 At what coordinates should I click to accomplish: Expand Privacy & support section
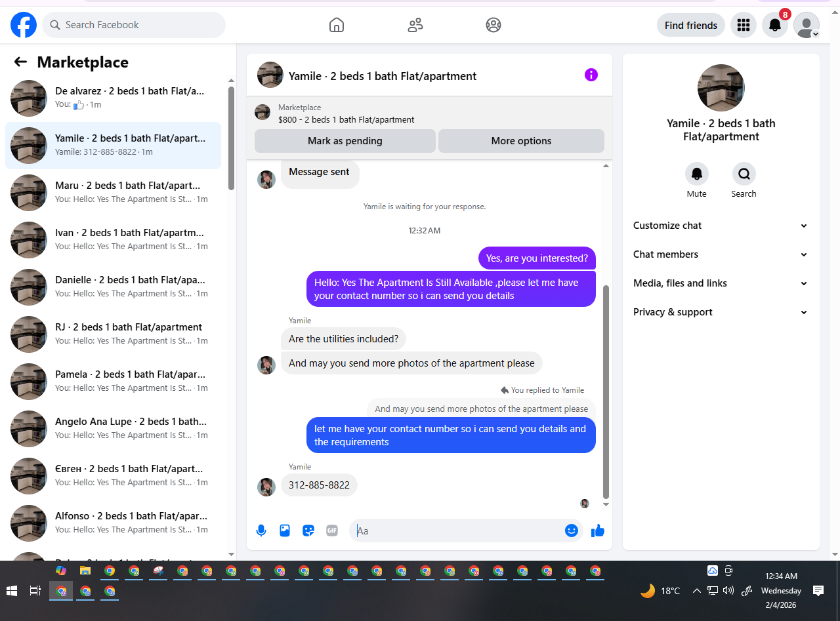[x=721, y=312]
